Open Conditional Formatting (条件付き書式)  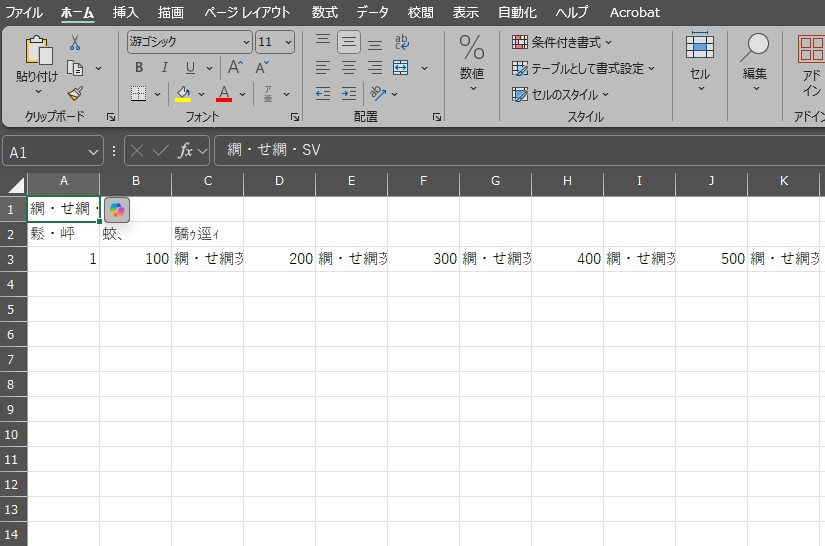pos(561,42)
